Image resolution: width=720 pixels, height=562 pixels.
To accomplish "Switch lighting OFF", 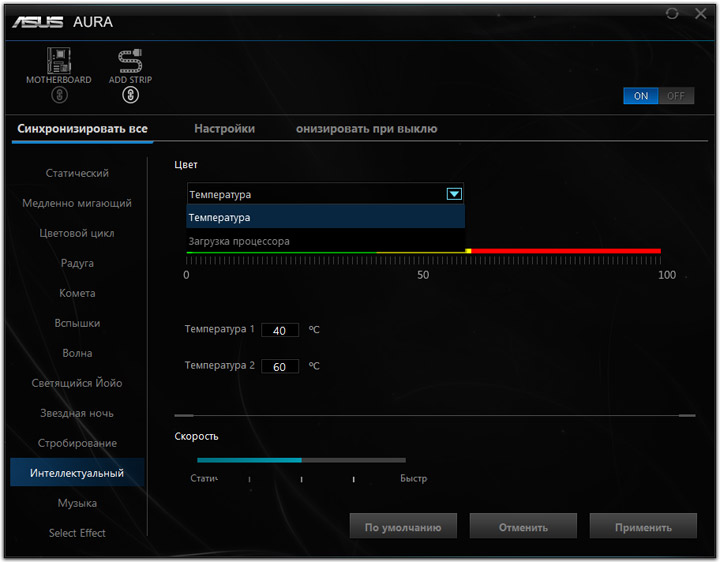I will 676,96.
